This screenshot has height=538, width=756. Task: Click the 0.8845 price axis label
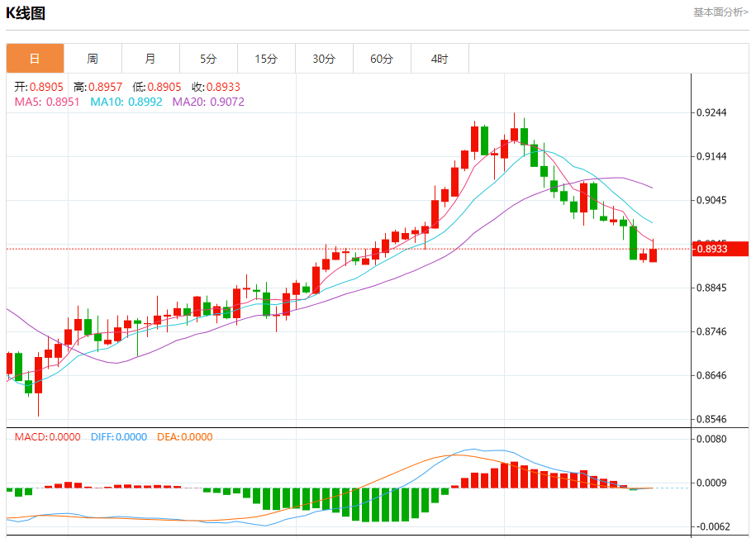click(711, 288)
